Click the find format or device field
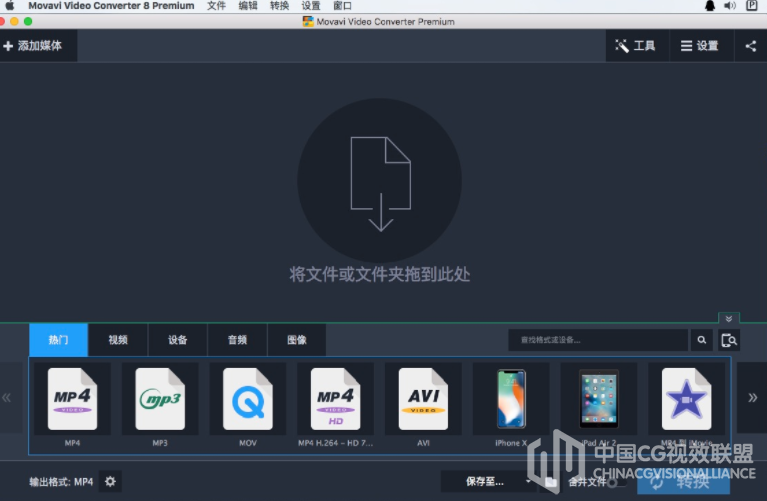The image size is (767, 501). tap(598, 340)
